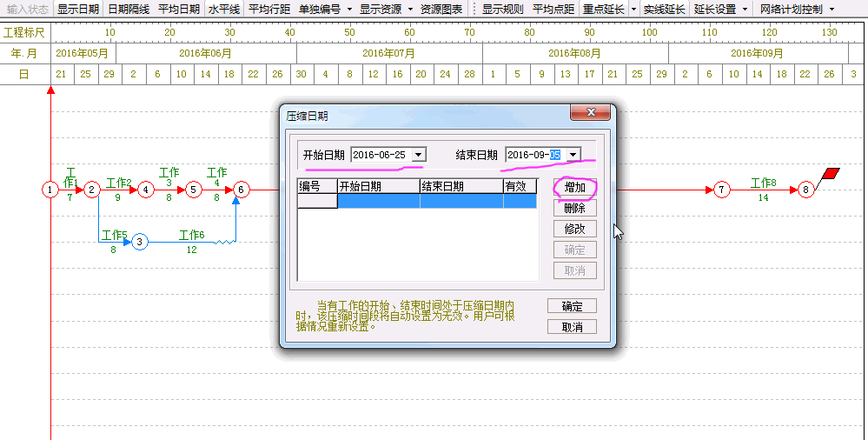This screenshot has height=440, width=868.
Task: Select node 6 in the network diagram
Action: point(241,190)
